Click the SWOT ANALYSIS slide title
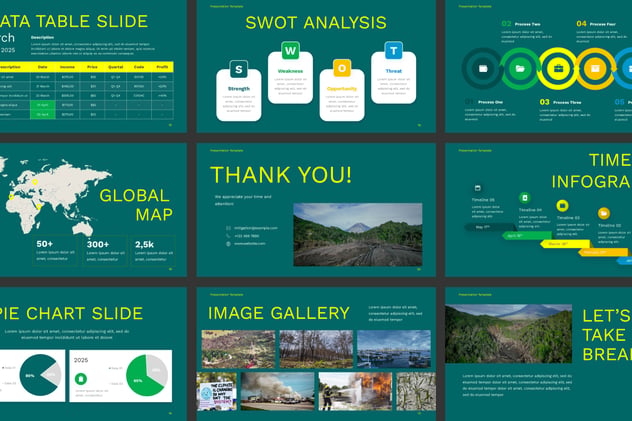This screenshot has width=632, height=421. 316,23
